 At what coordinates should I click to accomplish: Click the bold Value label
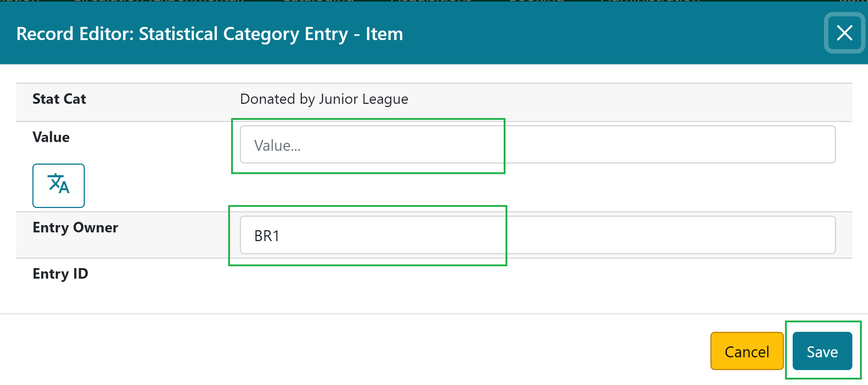coord(51,137)
